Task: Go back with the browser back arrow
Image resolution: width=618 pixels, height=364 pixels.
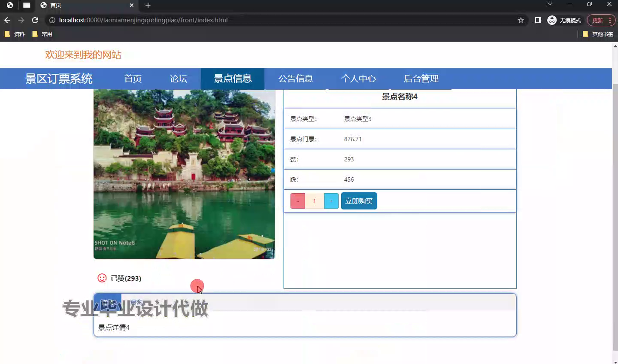Action: click(7, 20)
